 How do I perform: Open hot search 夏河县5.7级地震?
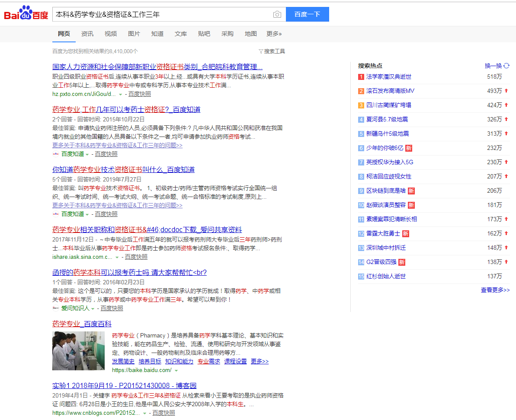(x=387, y=119)
